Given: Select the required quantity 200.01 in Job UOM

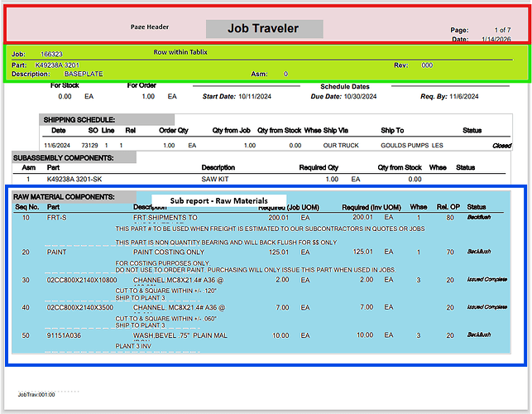Looking at the screenshot, I should (279, 218).
